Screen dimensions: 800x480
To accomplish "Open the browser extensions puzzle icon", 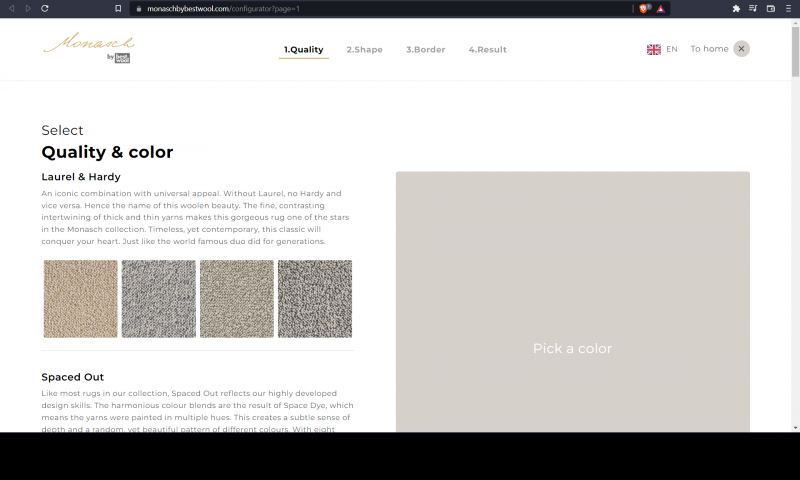I will tap(736, 8).
